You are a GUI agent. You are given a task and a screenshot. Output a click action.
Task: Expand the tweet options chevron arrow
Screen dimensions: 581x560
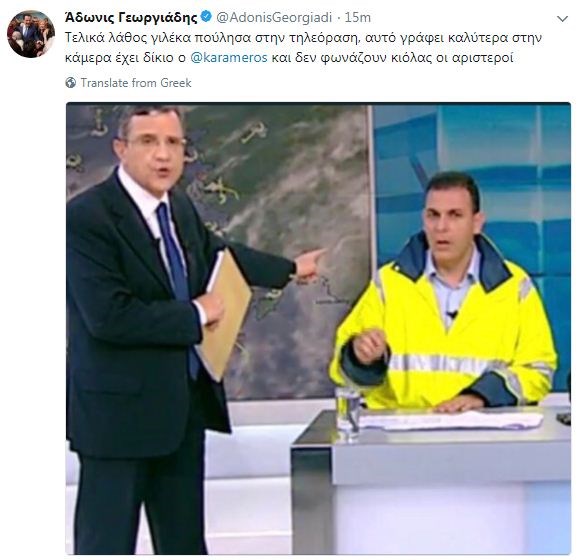(562, 19)
